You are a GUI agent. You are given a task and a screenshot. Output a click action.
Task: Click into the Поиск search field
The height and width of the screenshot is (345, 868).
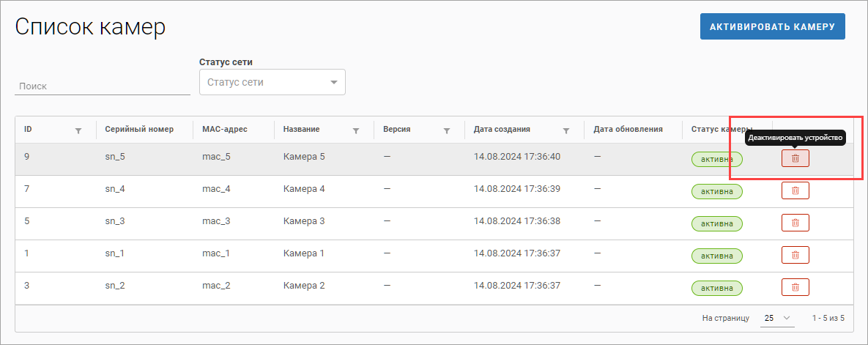pyautogui.click(x=102, y=86)
